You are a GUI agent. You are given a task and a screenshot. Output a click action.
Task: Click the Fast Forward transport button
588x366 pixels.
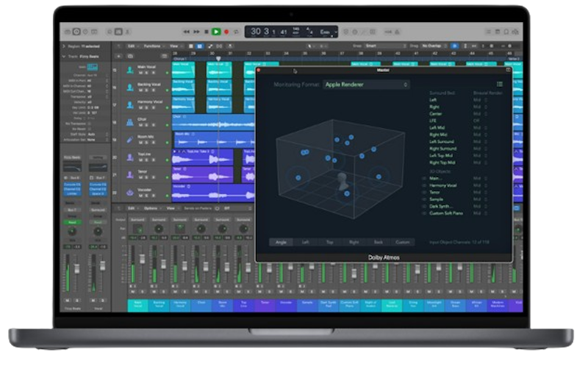(x=196, y=32)
